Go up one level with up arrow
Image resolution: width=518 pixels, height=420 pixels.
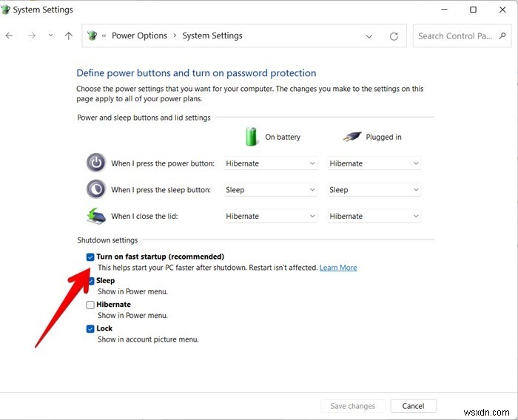point(68,35)
